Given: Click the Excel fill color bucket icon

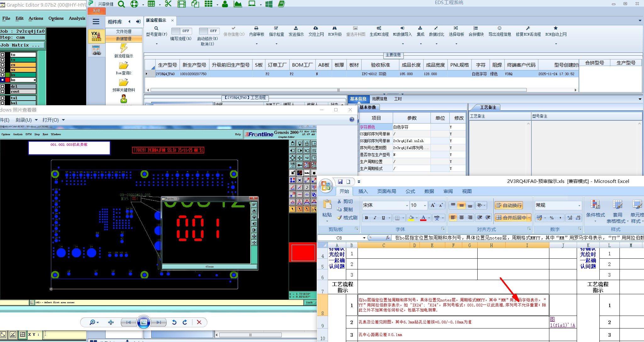Looking at the screenshot, I should pos(411,218).
